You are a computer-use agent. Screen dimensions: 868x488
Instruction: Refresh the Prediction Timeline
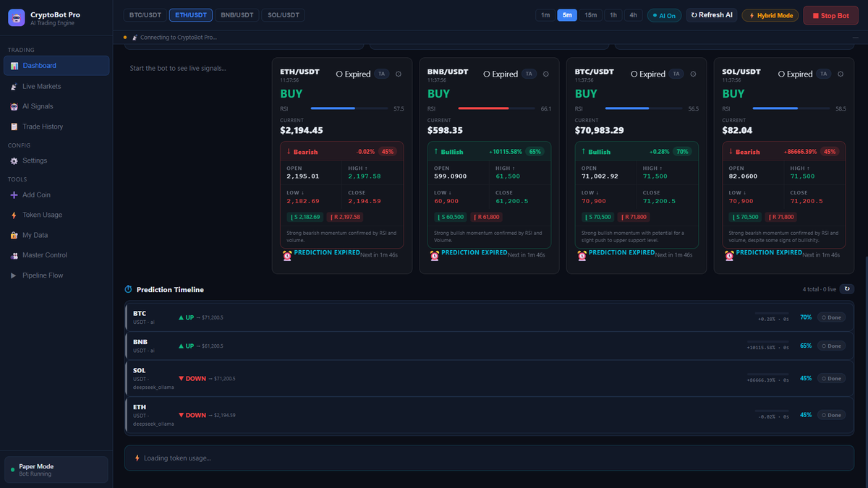pyautogui.click(x=847, y=289)
